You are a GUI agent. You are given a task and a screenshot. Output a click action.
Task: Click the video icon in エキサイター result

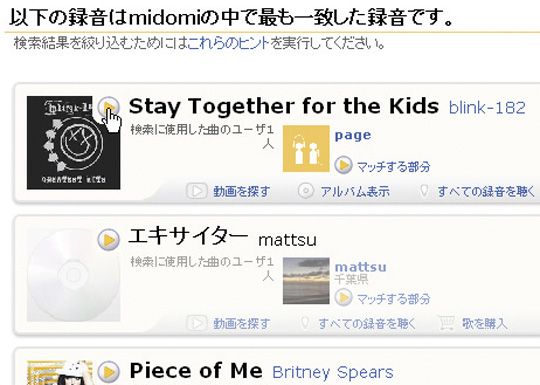click(x=197, y=323)
